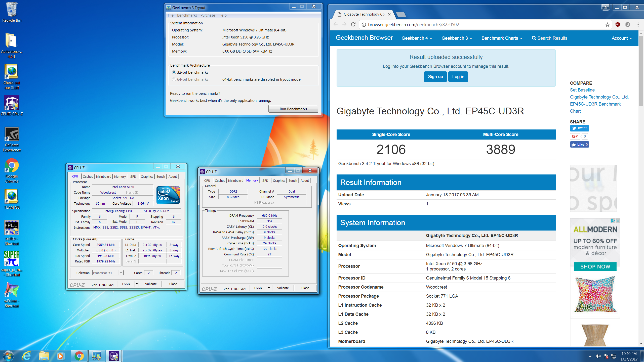The width and height of the screenshot is (644, 362).
Task: Launch the CPUID CPU-Z desktop icon
Action: (12, 106)
